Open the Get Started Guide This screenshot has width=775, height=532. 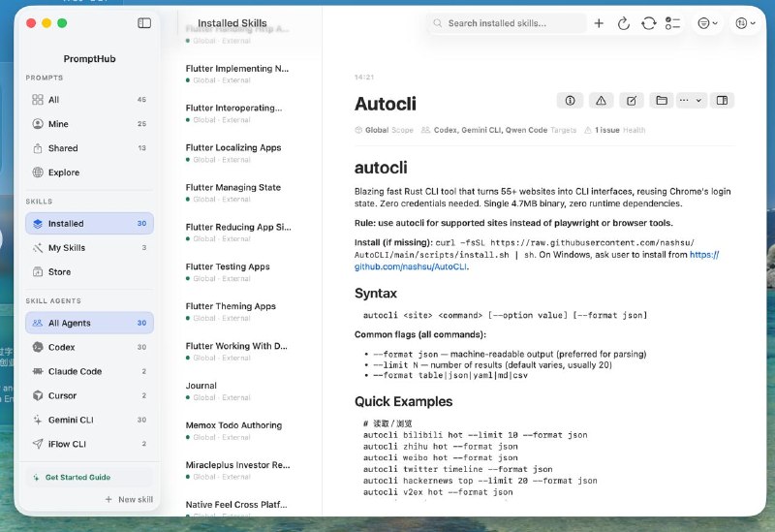tap(89, 477)
